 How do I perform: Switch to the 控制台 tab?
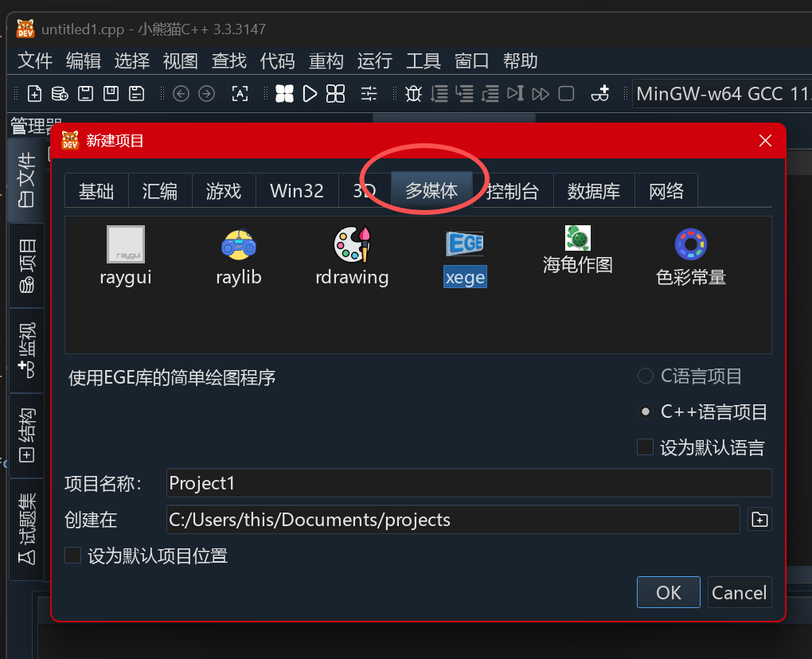[x=513, y=191]
